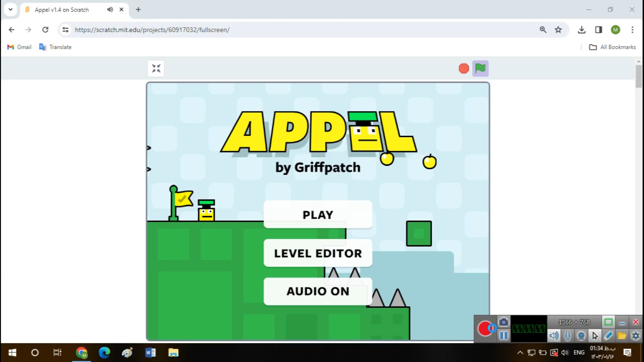Open the Translate bookmark

(55, 47)
